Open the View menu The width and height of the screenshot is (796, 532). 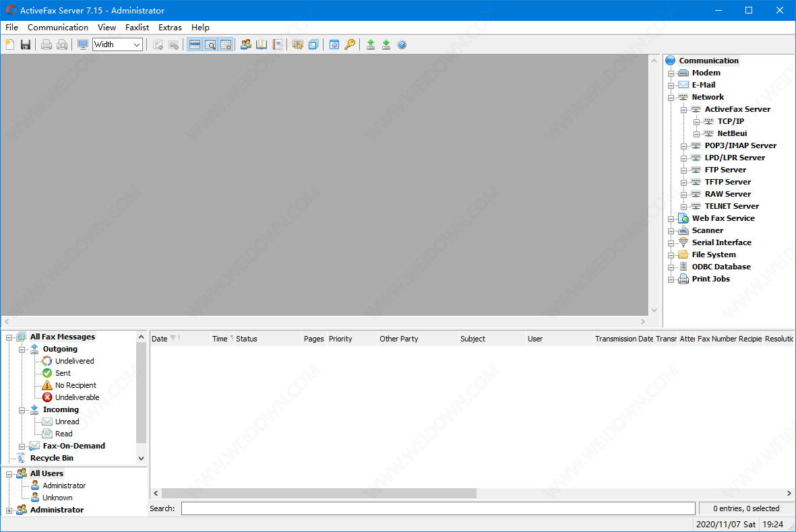point(106,28)
